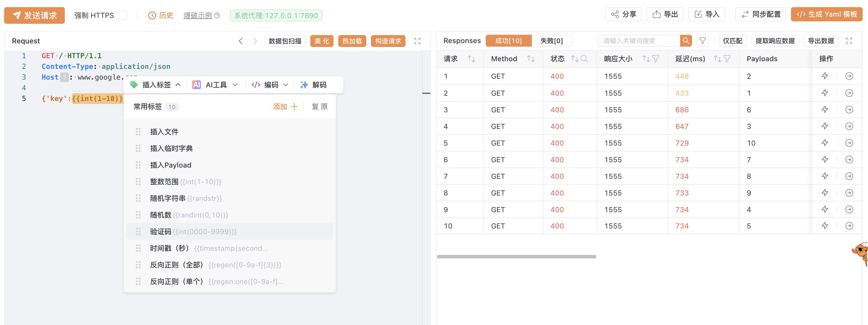868x325 pixels.
Task: Expand the Responses panel to fullscreen
Action: pyautogui.click(x=848, y=41)
